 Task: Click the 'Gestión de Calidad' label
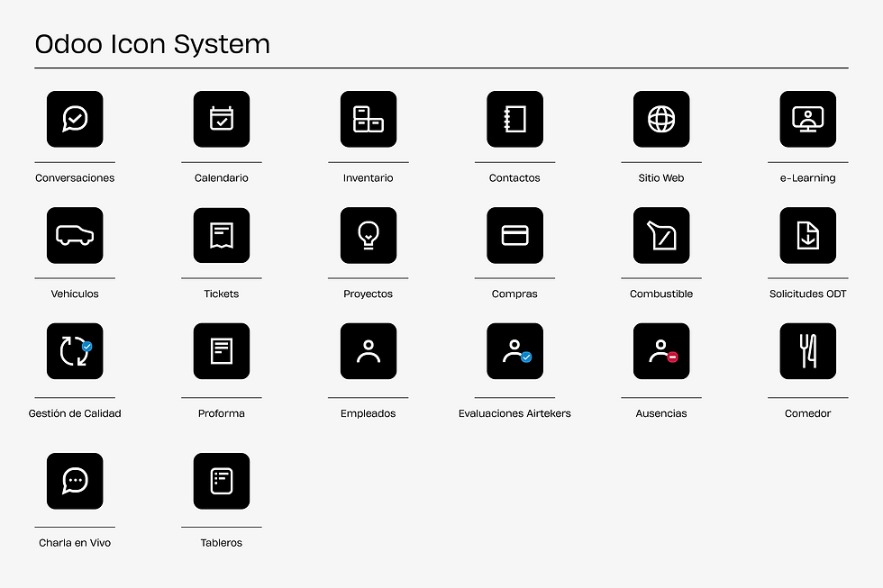[x=75, y=413]
